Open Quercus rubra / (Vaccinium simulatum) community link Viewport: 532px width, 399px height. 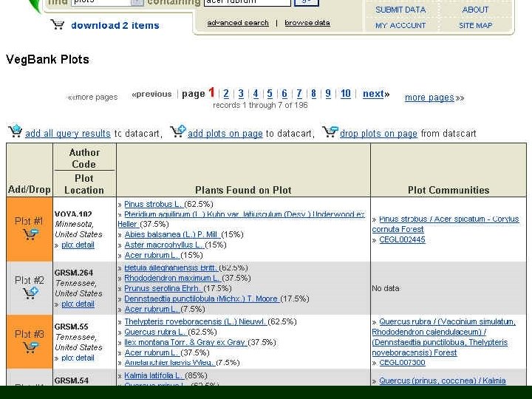point(444,337)
